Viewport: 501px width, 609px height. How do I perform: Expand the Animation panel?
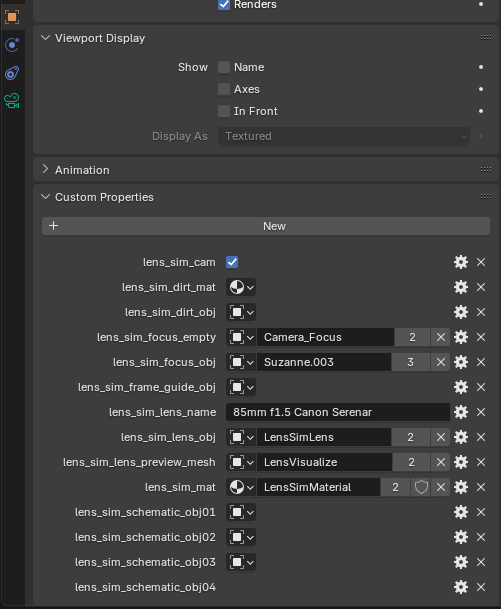click(45, 169)
